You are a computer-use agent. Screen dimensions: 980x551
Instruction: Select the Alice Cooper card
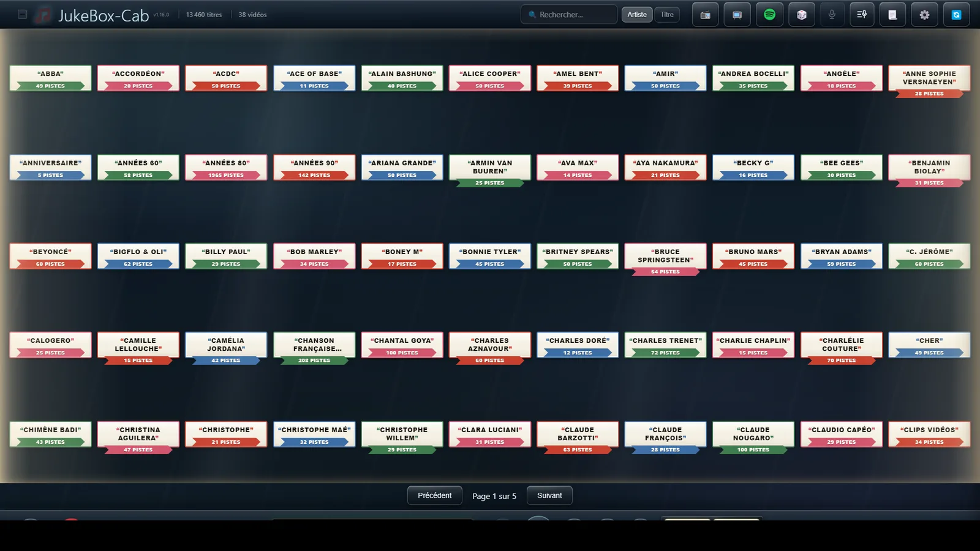point(490,78)
